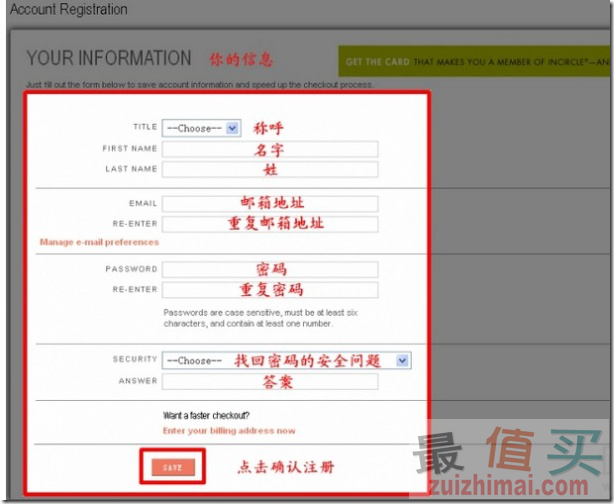The height and width of the screenshot is (504, 614).
Task: Click the email RE-ENTER field
Action: click(x=270, y=224)
